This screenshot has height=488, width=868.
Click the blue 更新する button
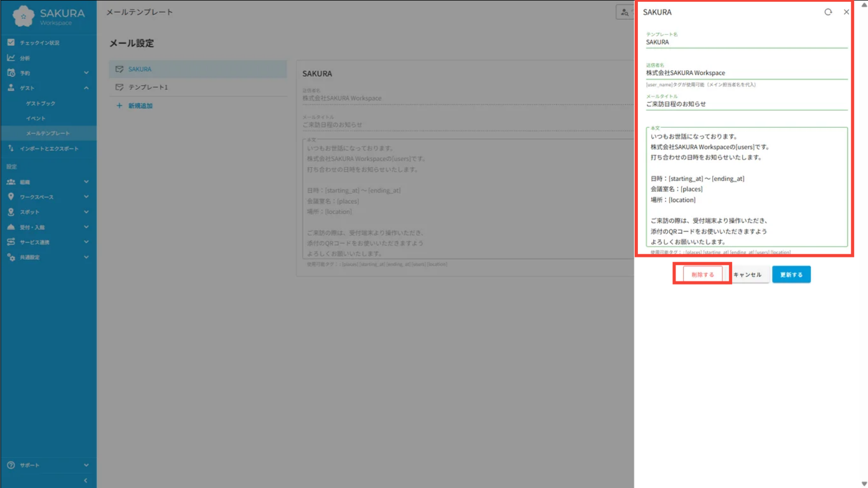(792, 274)
